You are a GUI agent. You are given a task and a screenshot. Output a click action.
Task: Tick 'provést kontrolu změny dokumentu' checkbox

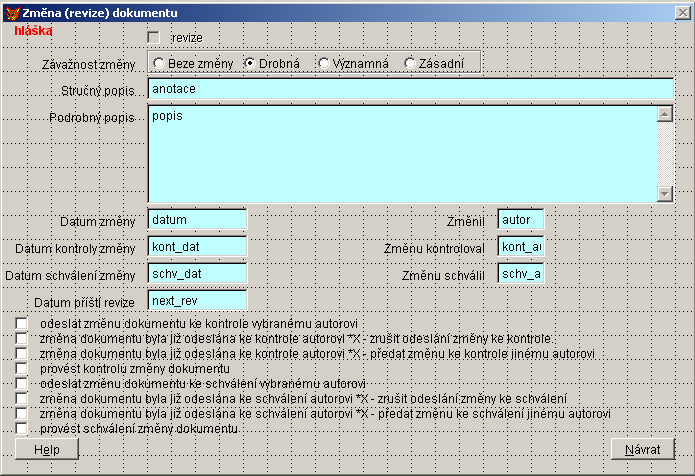click(22, 369)
